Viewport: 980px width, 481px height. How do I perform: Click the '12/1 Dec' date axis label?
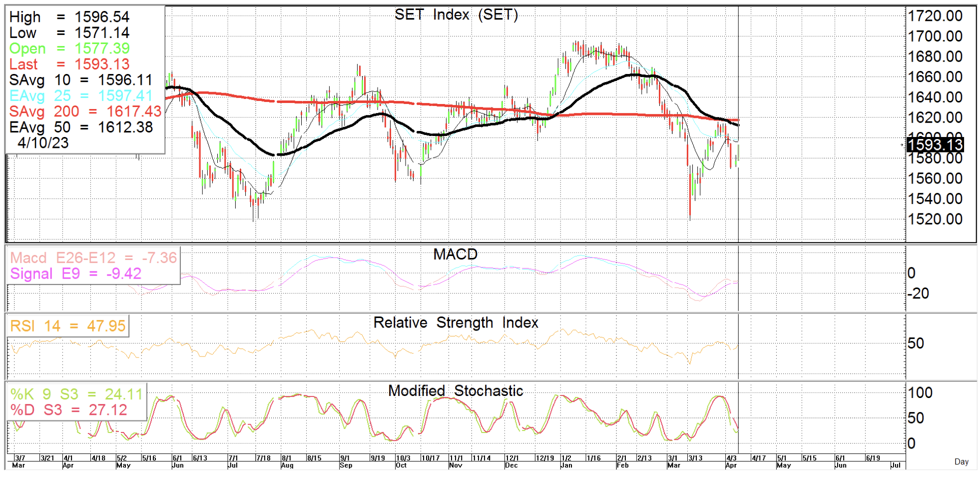(x=512, y=461)
